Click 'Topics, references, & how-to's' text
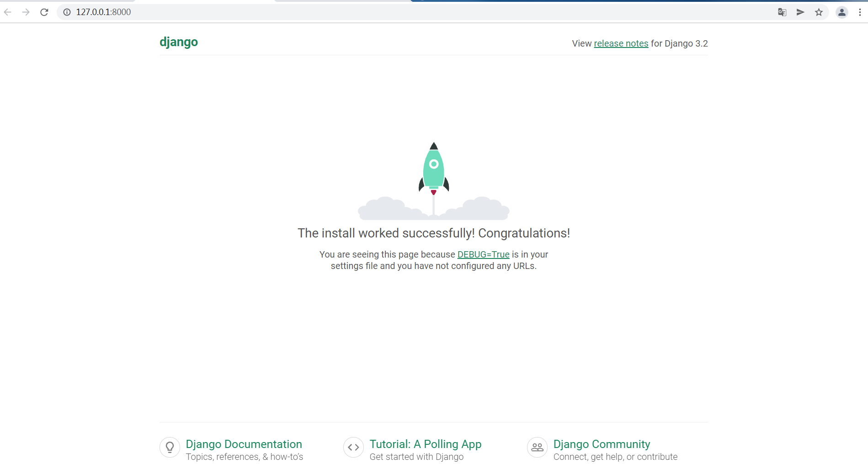This screenshot has width=868, height=469. 245,457
